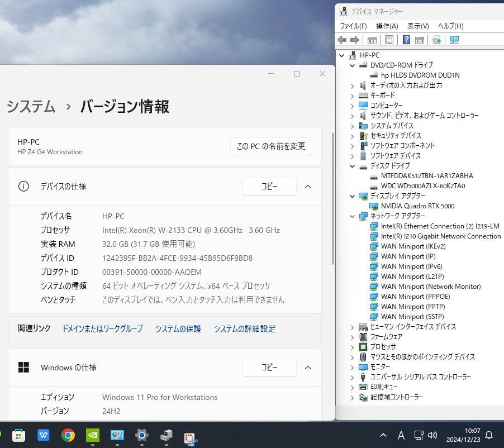This screenshot has width=504, height=448.
Task: Click the network tray icon
Action: [419, 436]
